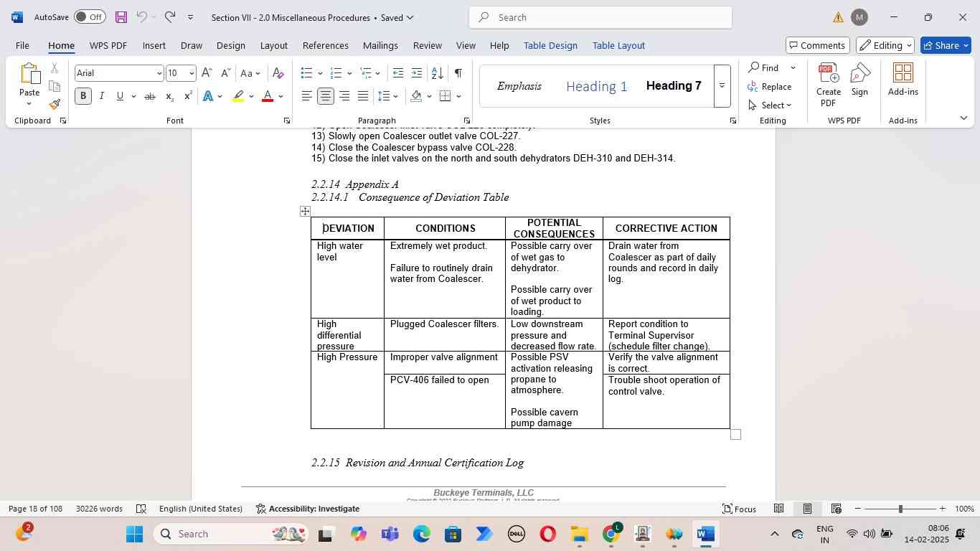The image size is (980, 551).
Task: Toggle Bold formatting
Action: (x=83, y=96)
